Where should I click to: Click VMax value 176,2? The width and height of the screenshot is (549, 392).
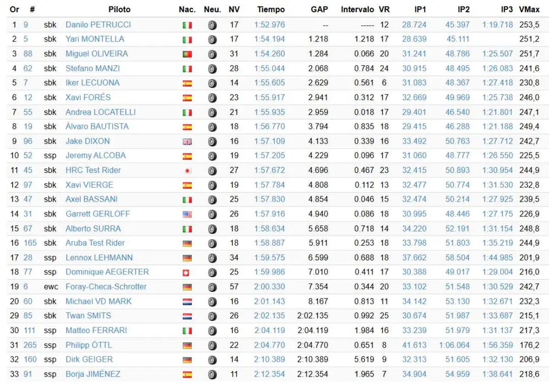click(x=529, y=345)
